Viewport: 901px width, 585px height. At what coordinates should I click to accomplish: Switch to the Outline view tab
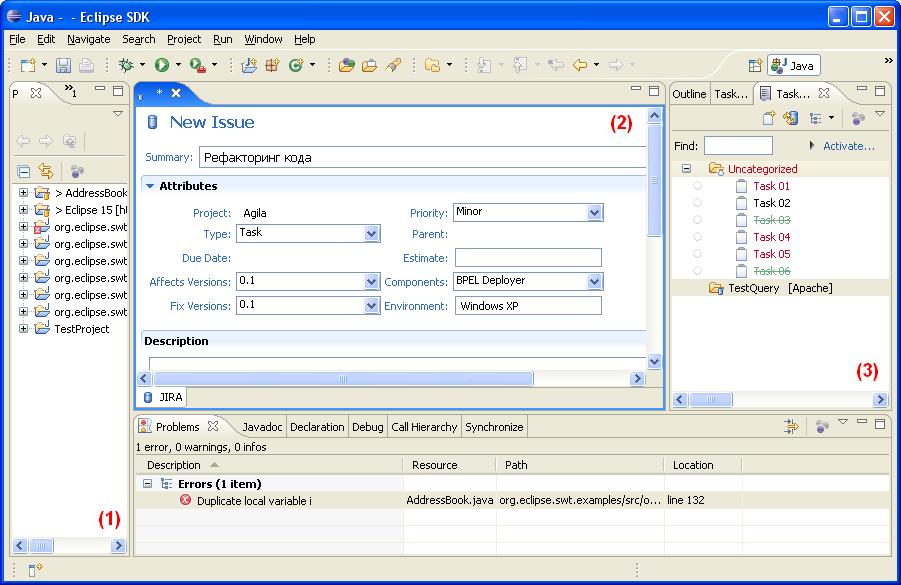click(689, 94)
